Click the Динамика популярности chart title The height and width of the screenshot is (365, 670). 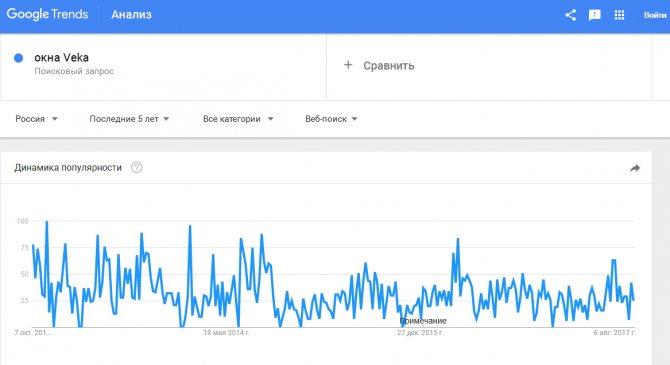click(68, 168)
